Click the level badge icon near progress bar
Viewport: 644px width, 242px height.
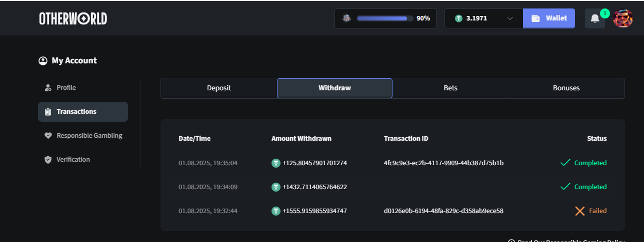pyautogui.click(x=346, y=18)
